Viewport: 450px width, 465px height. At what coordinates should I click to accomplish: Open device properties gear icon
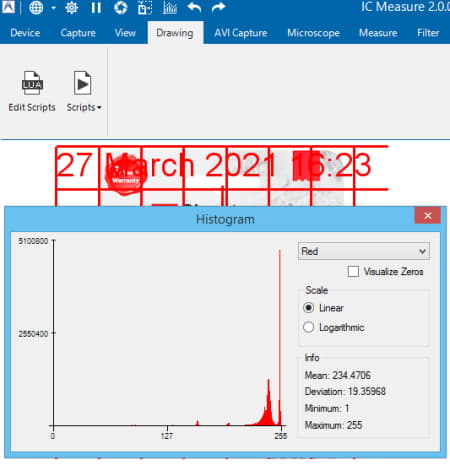click(x=72, y=7)
